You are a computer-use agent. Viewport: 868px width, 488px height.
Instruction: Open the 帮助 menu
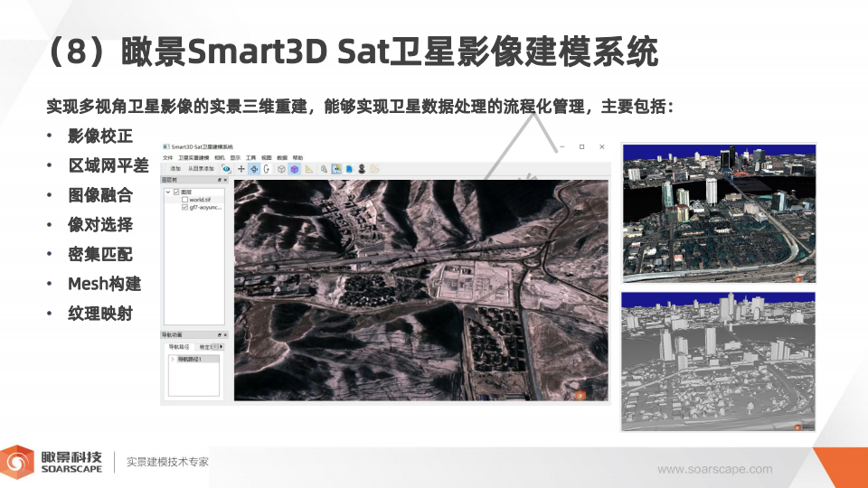click(297, 157)
